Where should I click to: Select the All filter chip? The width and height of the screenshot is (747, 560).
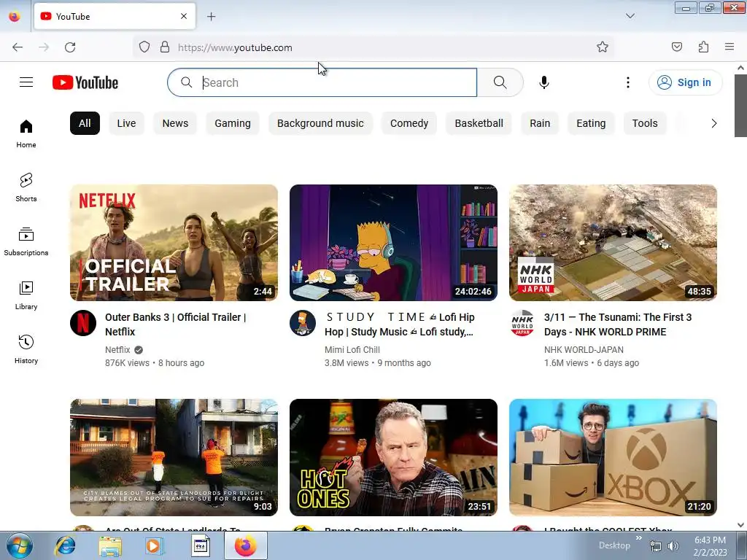pyautogui.click(x=85, y=123)
